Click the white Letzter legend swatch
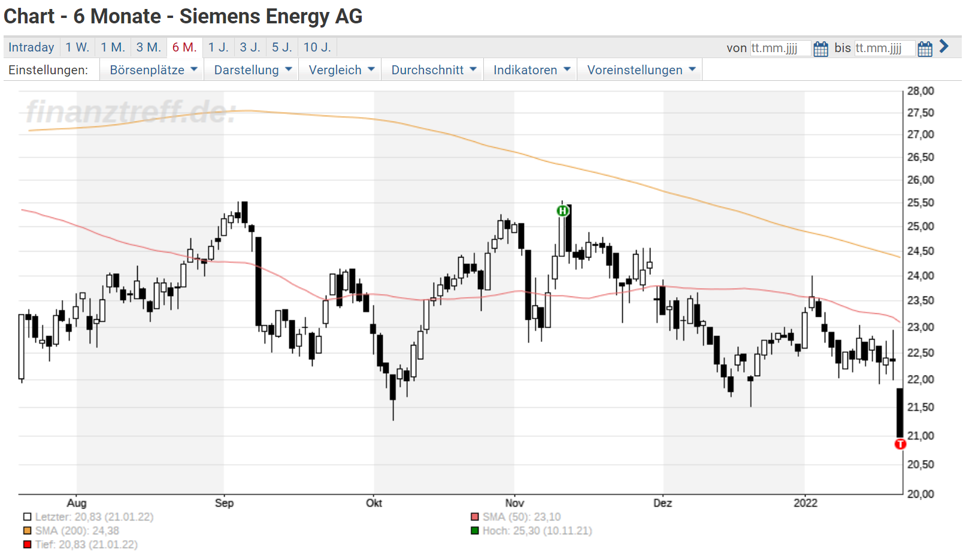This screenshot has width=969, height=560. 27,517
